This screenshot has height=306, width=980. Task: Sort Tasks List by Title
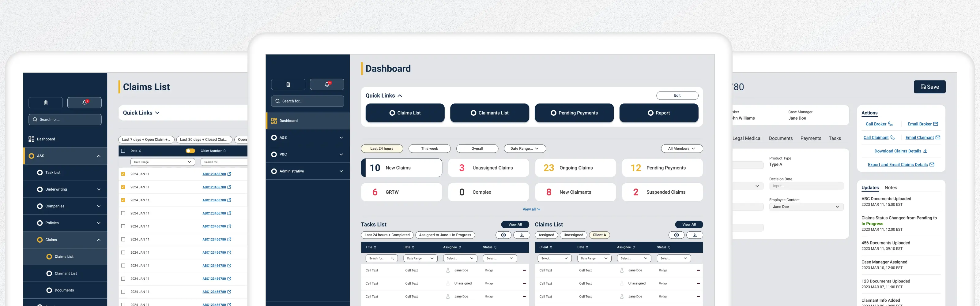(375, 247)
